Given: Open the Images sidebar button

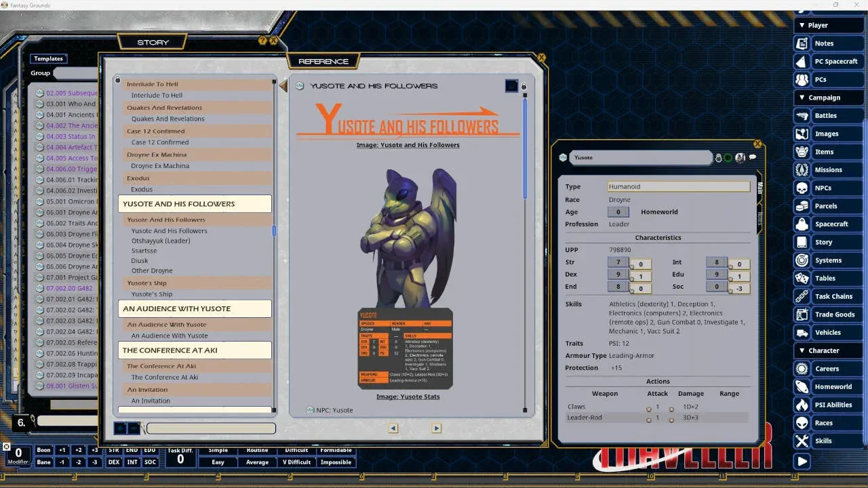Looking at the screenshot, I should pos(829,134).
